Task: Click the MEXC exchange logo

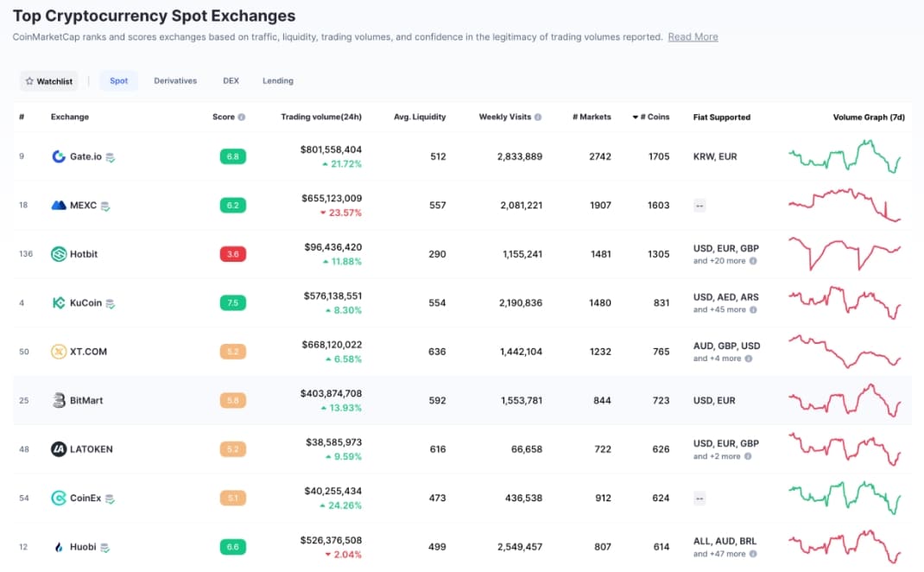Action: pos(59,206)
